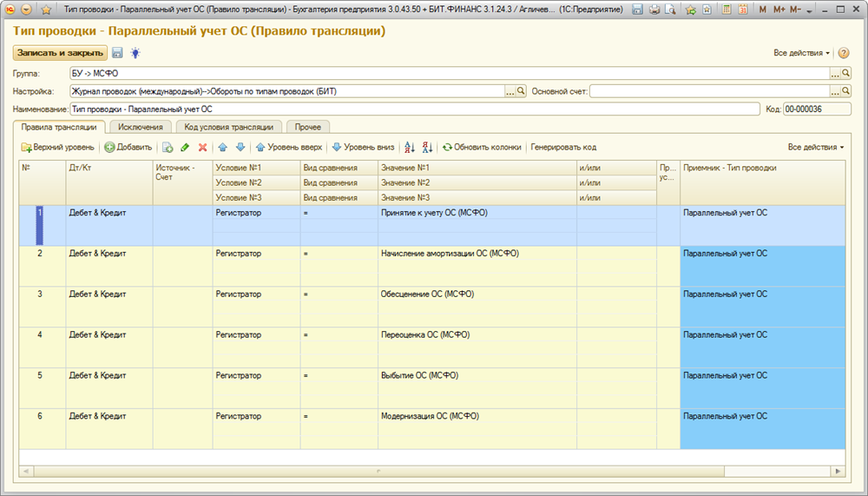This screenshot has width=868, height=496.
Task: Sort table ascending with A-Z icon
Action: (x=411, y=148)
